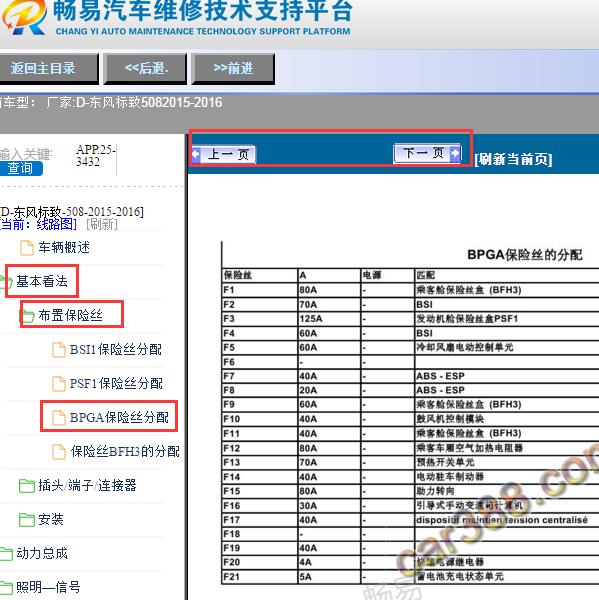Go to the next page with 下一页
The image size is (599, 600).
(x=427, y=153)
